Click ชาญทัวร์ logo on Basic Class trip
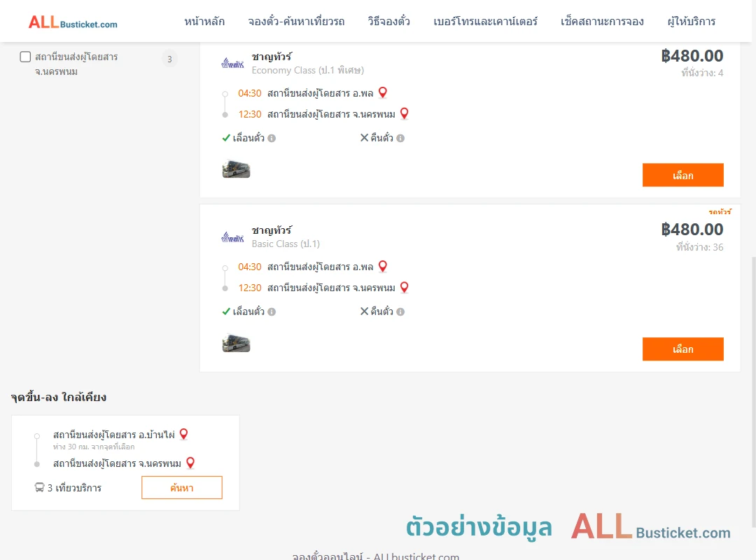756x560 pixels. [x=233, y=237]
